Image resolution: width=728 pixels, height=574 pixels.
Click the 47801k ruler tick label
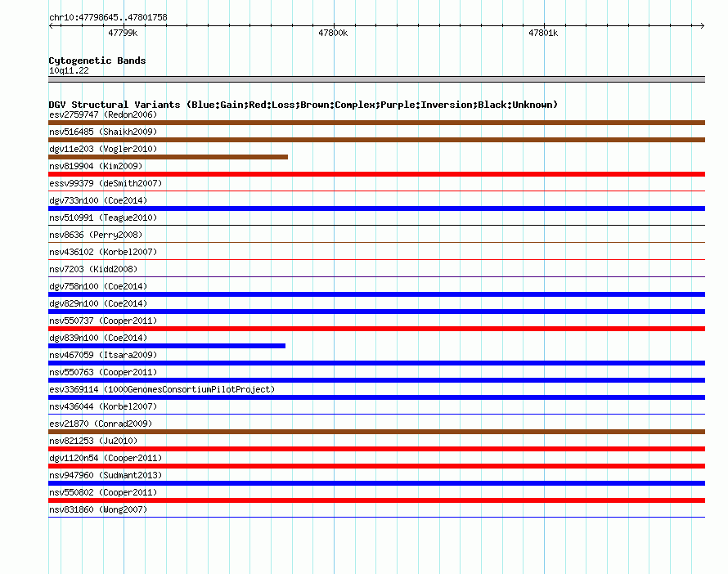pyautogui.click(x=543, y=33)
